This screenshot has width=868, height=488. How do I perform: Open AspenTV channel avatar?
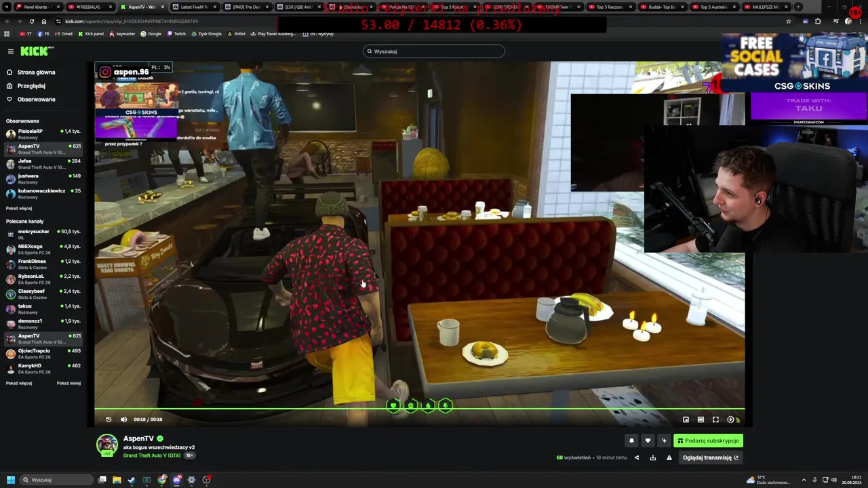[106, 445]
